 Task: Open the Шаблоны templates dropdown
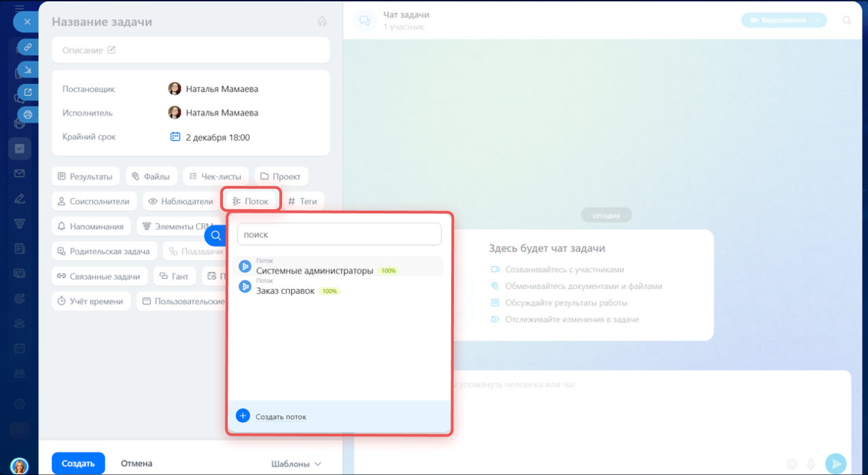click(x=296, y=464)
